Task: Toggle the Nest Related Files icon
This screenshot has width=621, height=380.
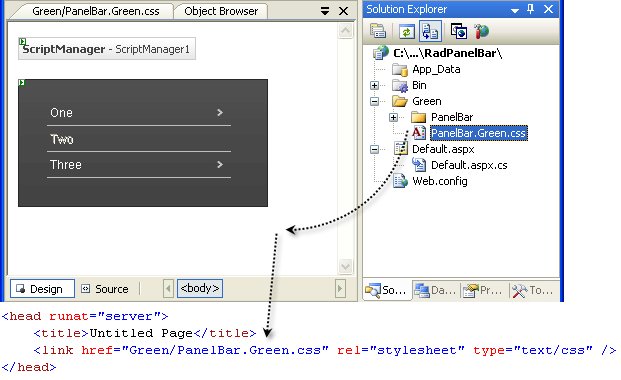Action: (x=430, y=31)
